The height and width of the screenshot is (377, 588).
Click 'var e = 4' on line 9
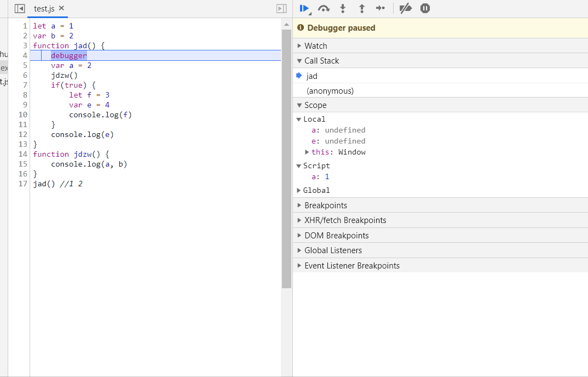(89, 105)
